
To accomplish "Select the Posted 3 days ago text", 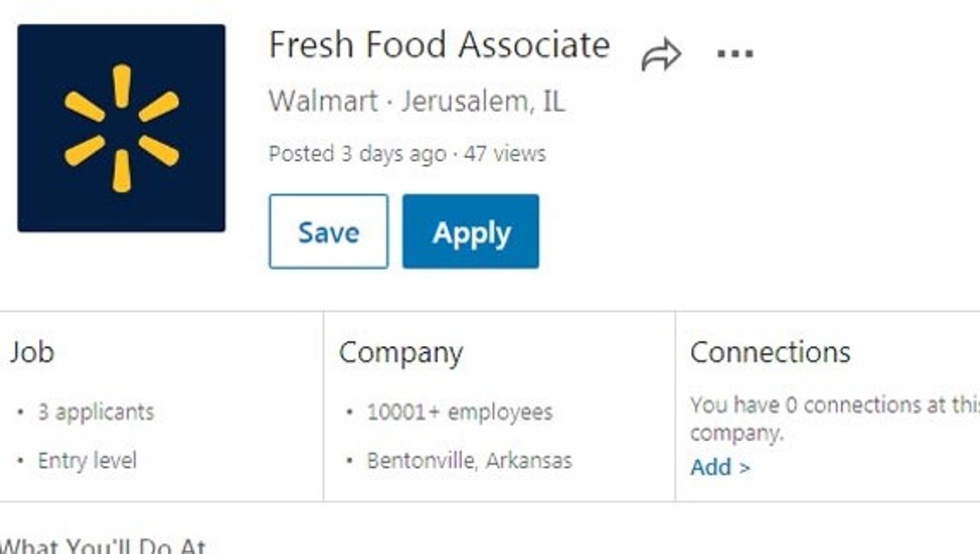I will [x=358, y=153].
